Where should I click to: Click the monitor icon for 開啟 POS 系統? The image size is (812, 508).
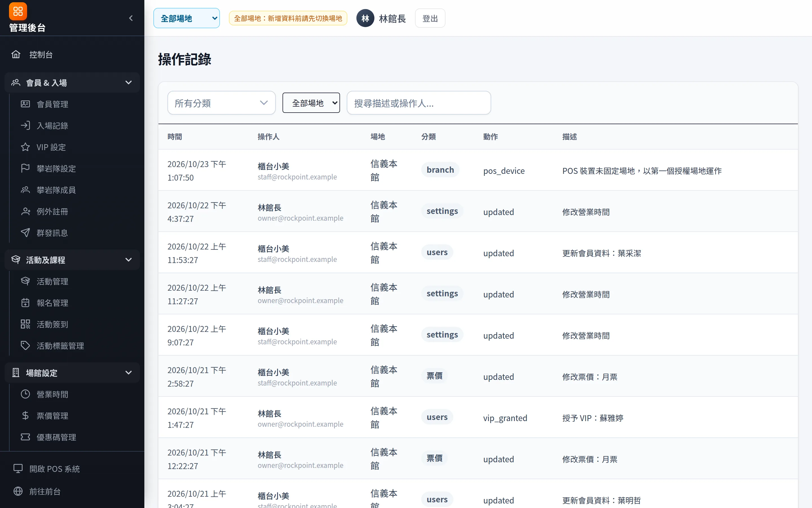[x=18, y=468]
